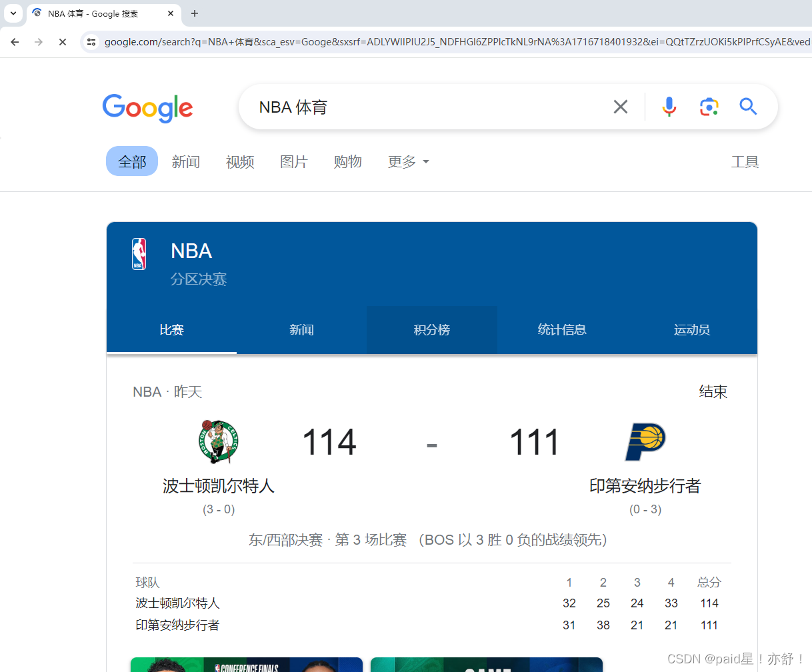Click the browser back arrow
The width and height of the screenshot is (812, 672).
[15, 42]
